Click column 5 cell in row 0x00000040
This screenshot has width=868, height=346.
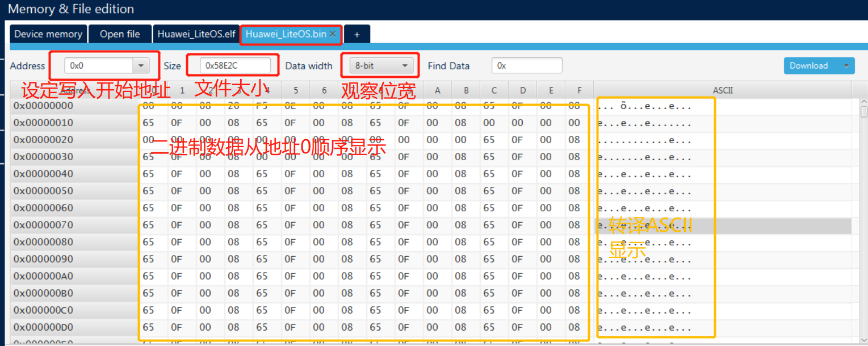pos(296,174)
